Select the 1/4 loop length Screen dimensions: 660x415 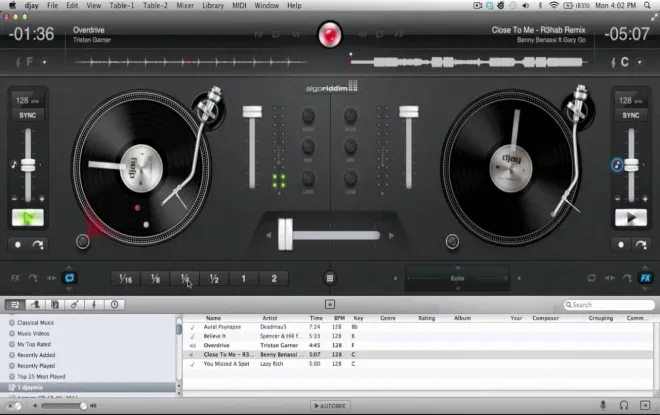(x=185, y=279)
